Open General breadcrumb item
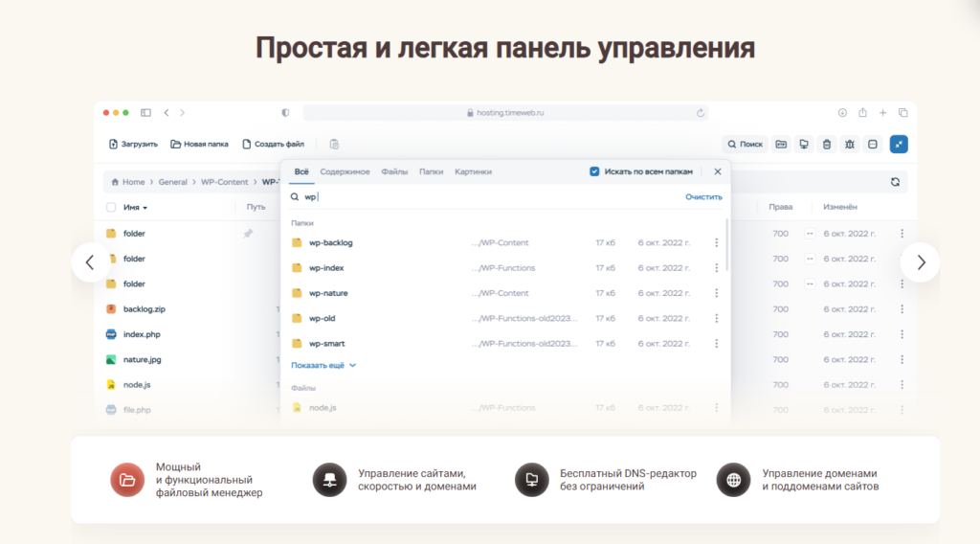The height and width of the screenshot is (544, 980). (x=172, y=182)
